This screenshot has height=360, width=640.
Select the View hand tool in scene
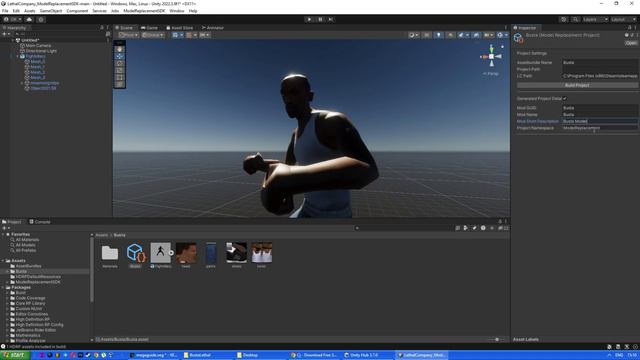(x=120, y=49)
